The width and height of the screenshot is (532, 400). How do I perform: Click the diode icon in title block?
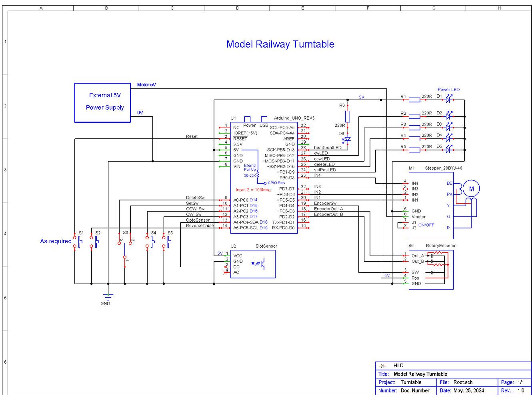pos(382,366)
